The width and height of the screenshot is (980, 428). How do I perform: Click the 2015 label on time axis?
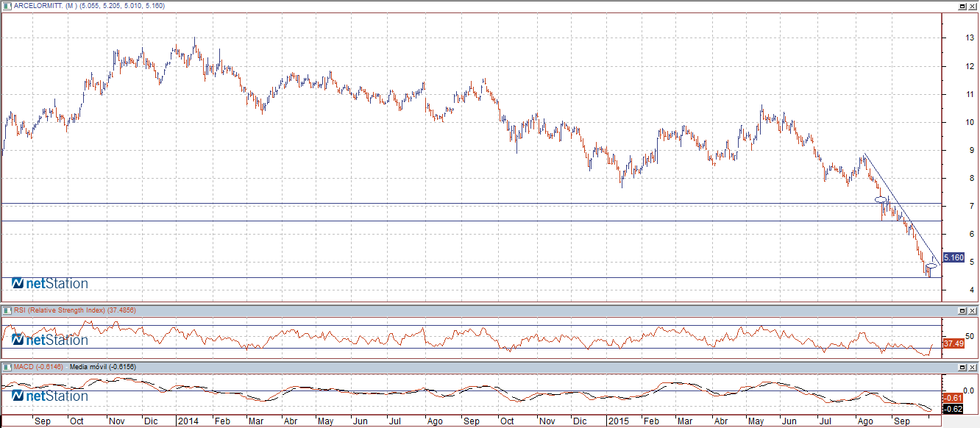[x=617, y=422]
